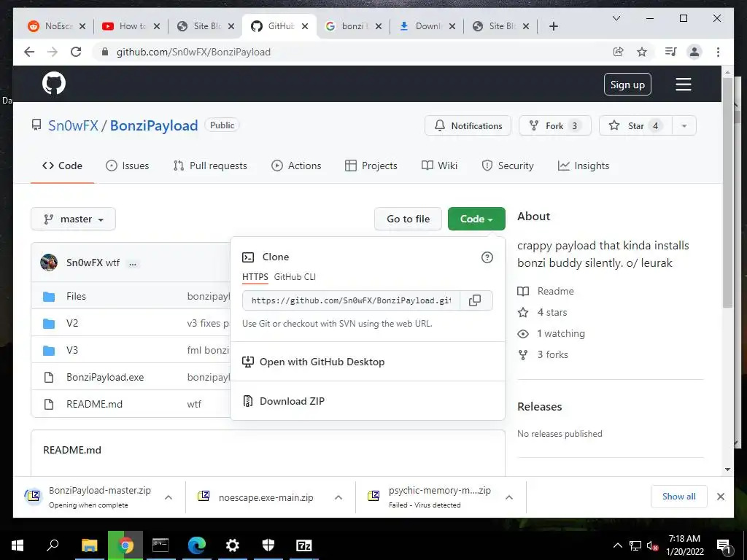Expand the Star lists dropdown arrow

684,126
